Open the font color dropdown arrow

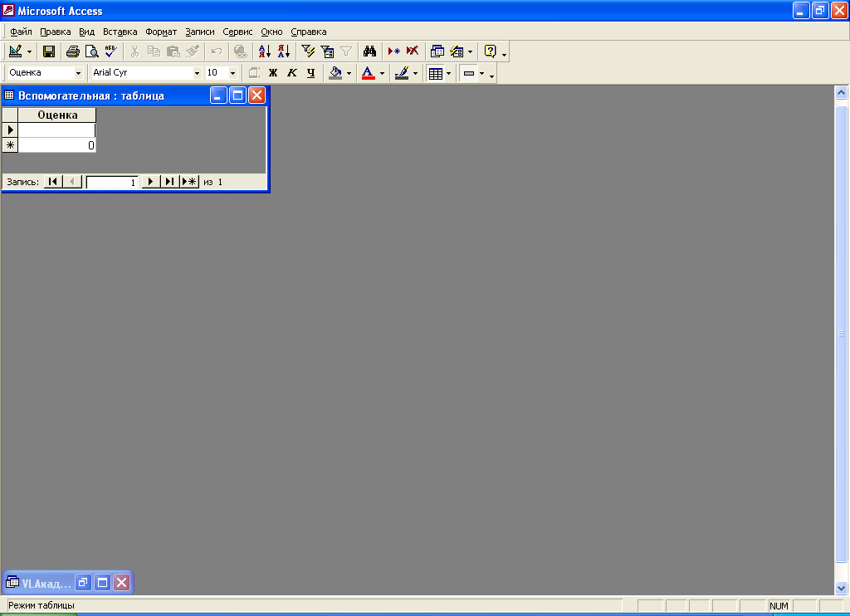point(382,73)
